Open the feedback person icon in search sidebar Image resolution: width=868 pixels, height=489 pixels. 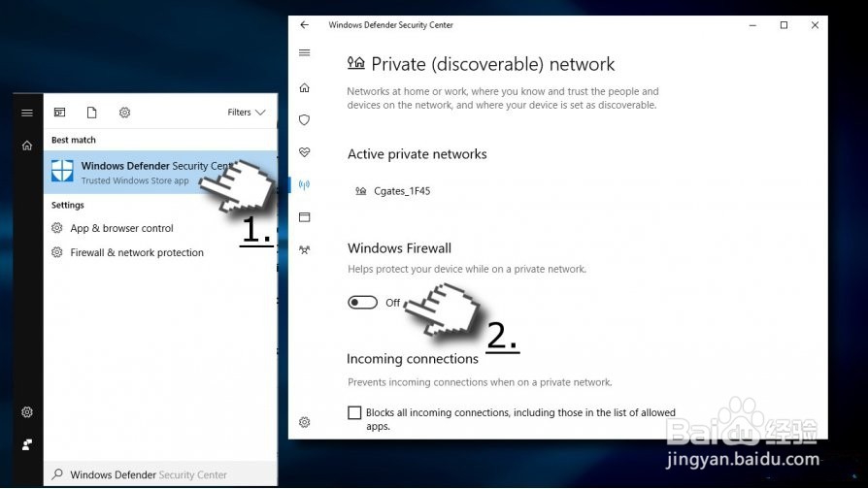pyautogui.click(x=27, y=444)
